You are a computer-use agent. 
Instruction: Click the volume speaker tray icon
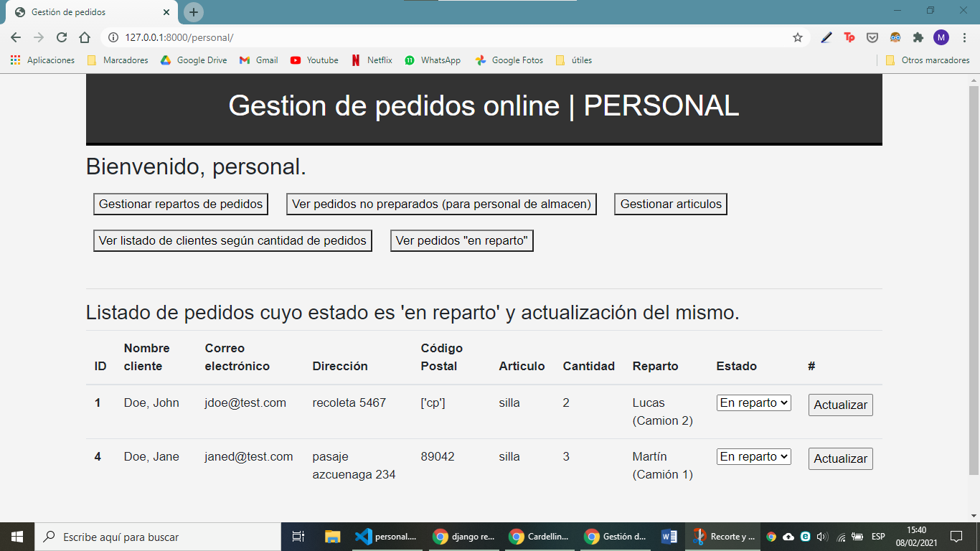822,537
